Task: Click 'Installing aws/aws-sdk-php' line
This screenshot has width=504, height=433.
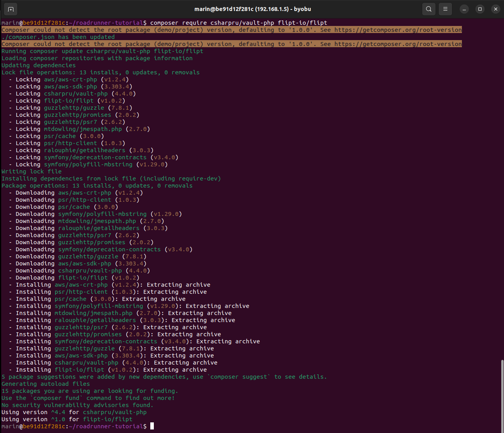Action: click(x=111, y=356)
